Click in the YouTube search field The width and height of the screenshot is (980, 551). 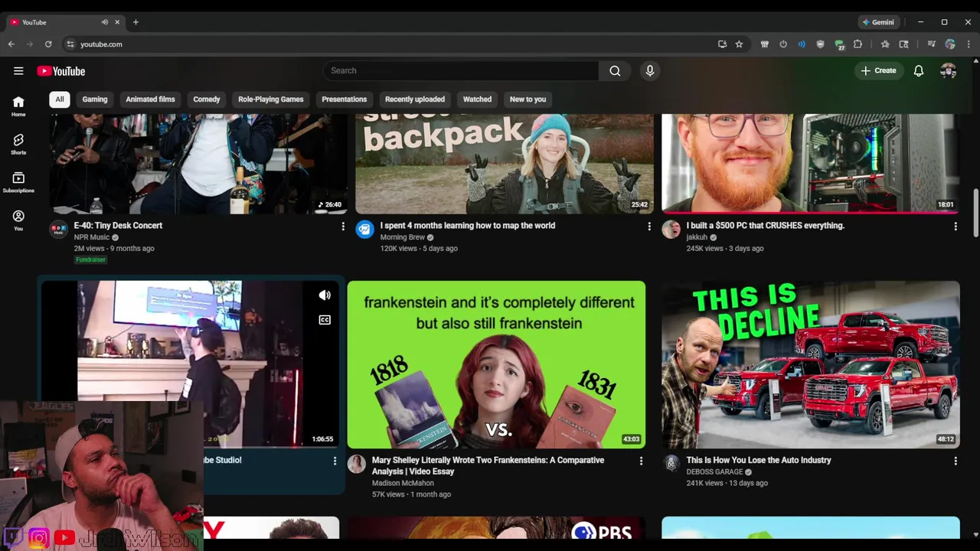[461, 70]
